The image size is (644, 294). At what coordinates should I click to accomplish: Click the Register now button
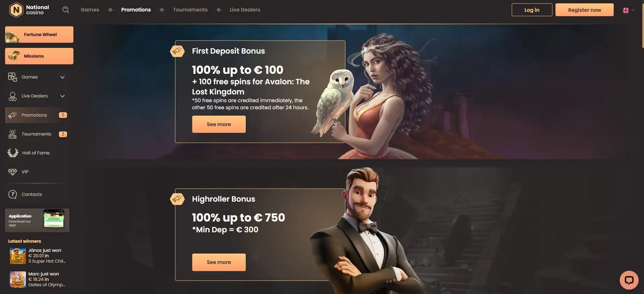click(584, 10)
